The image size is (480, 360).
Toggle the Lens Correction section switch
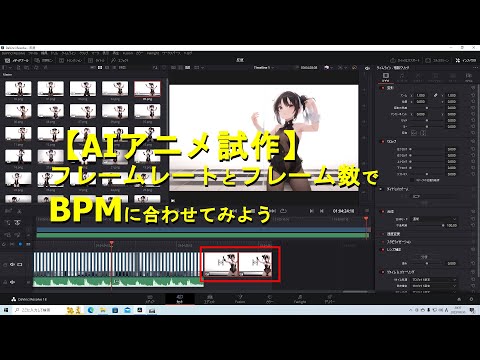coord(382,249)
